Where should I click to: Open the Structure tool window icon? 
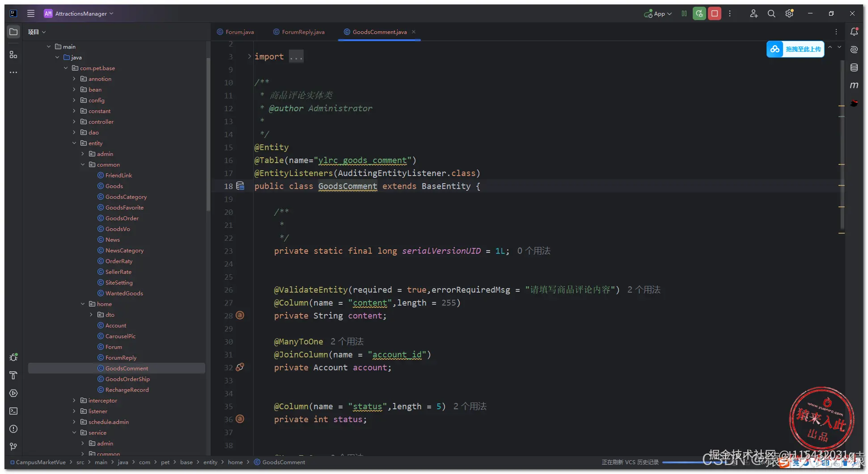[13, 55]
